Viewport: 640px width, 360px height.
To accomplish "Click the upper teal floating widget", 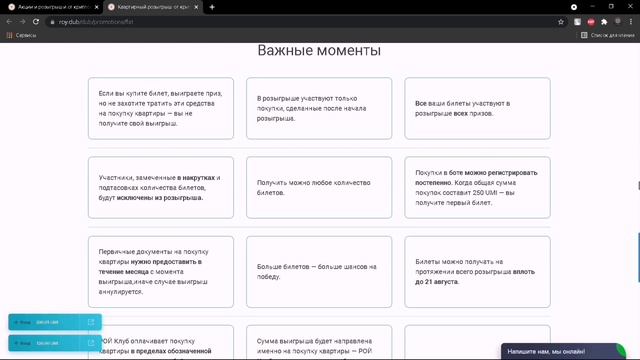I will (55, 322).
